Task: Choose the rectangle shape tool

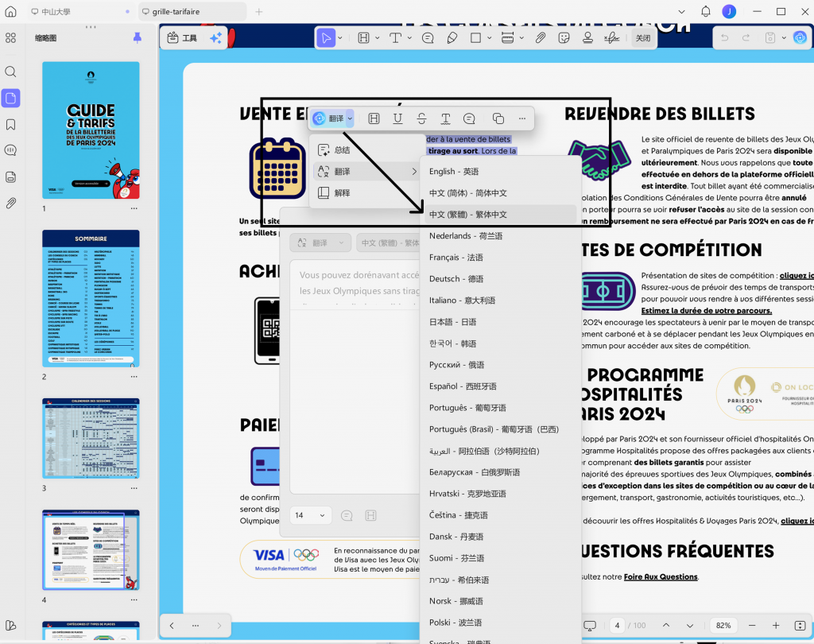Action: point(475,38)
